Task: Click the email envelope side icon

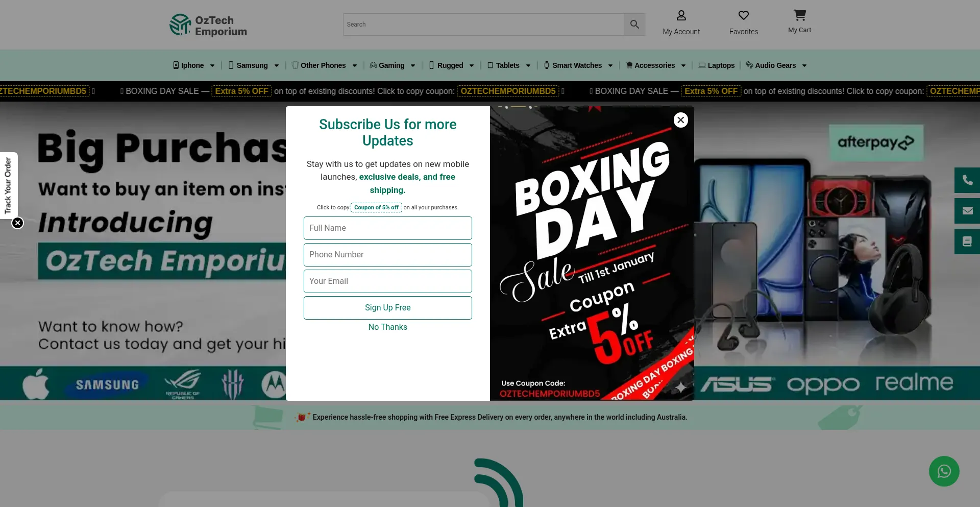Action: 967,211
